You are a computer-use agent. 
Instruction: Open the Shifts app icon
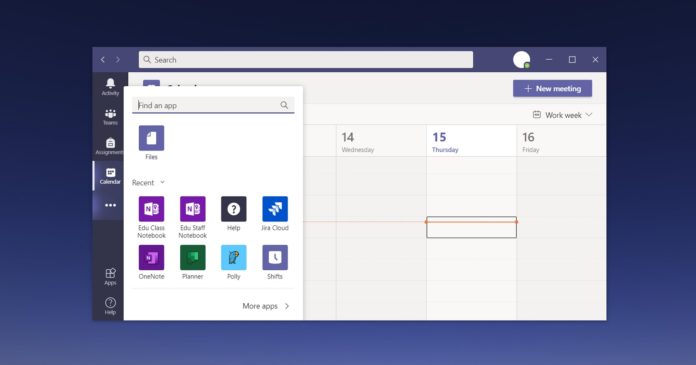click(275, 257)
